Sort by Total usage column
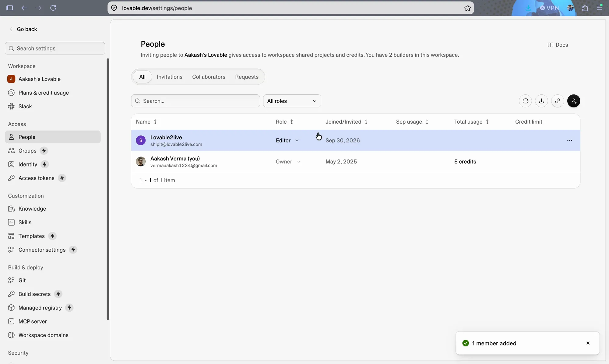609x364 pixels. click(472, 122)
